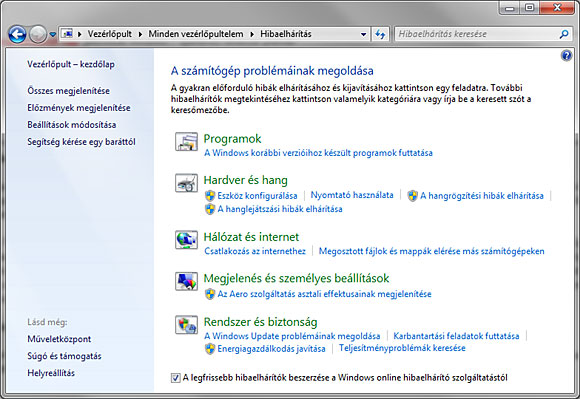Screen dimensions: 580x399
Task: Open A hanglejátszási hibák elhárítása
Action: click(x=280, y=209)
